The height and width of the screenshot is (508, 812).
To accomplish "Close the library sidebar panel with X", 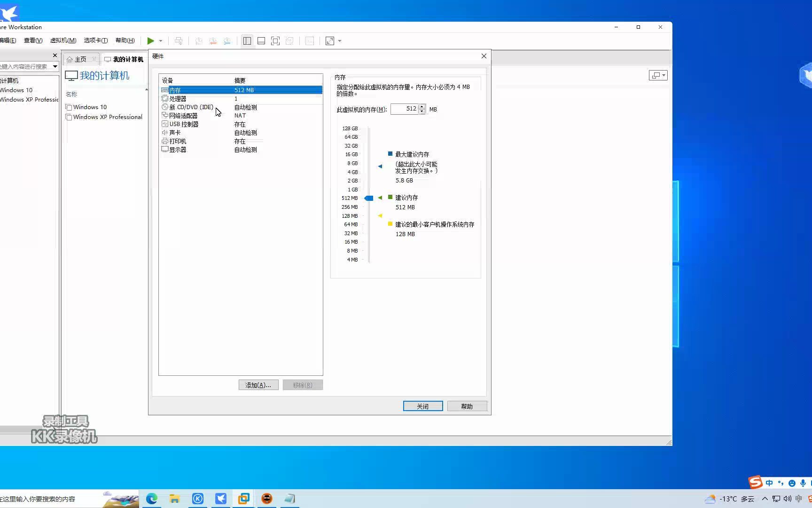I will 55,56.
